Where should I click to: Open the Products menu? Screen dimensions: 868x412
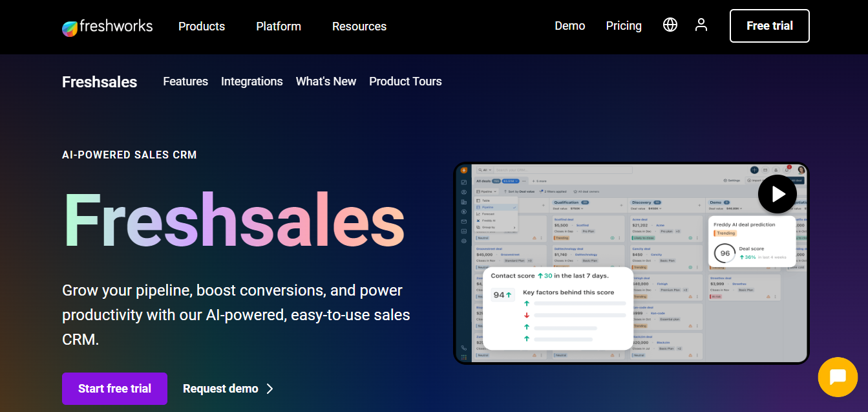[202, 27]
